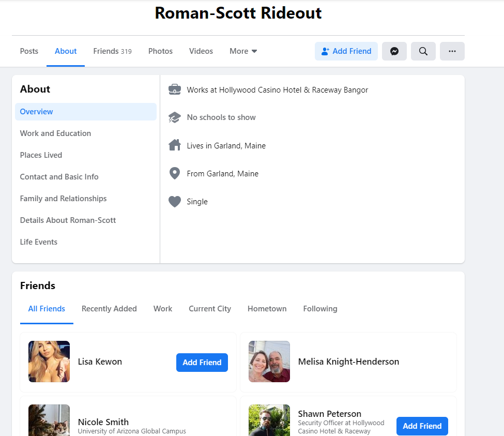Switch to the Posts tab

pos(29,51)
